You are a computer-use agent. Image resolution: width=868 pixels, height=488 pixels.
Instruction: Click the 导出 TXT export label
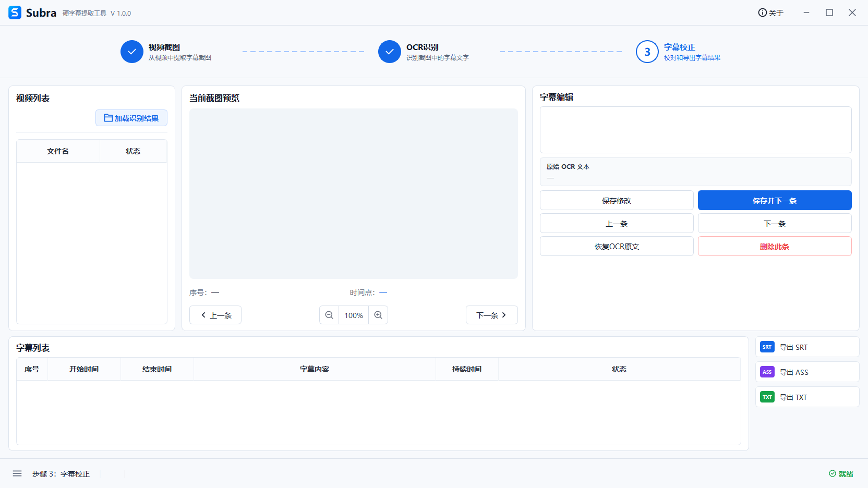[x=793, y=397]
